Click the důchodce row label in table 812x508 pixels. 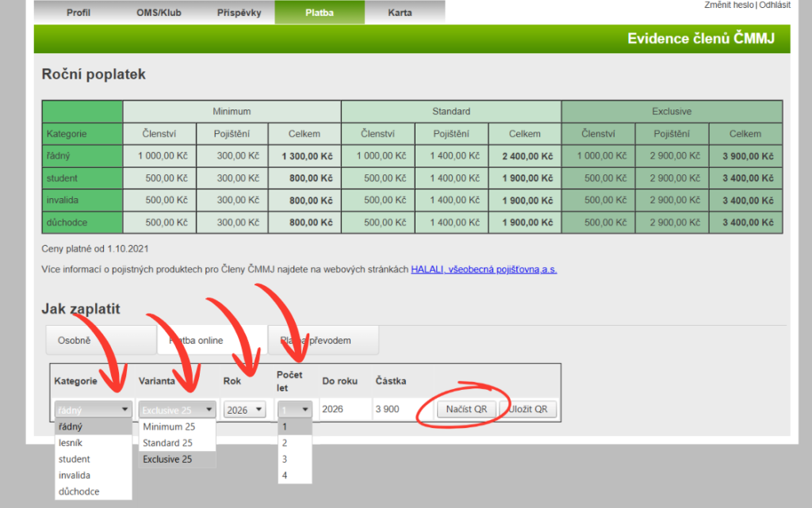coord(82,223)
